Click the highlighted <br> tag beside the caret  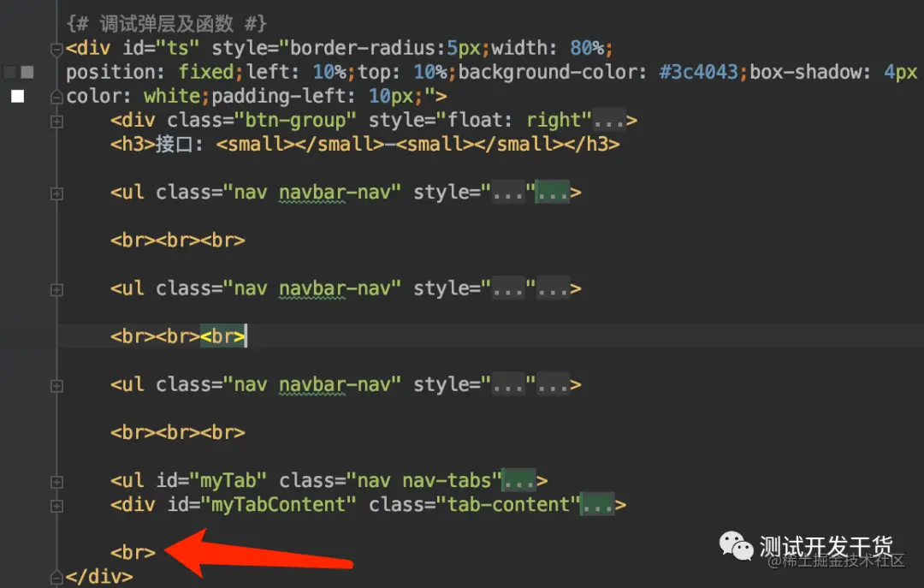click(x=222, y=336)
